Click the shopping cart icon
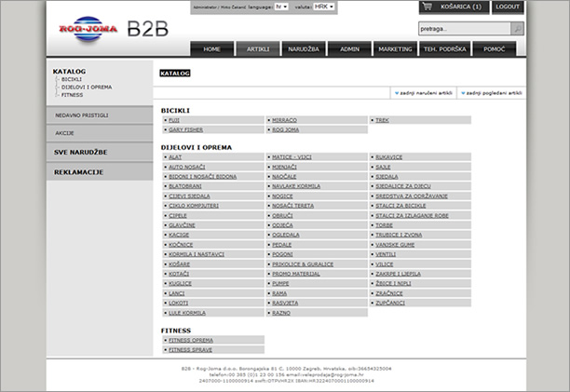 (x=427, y=7)
